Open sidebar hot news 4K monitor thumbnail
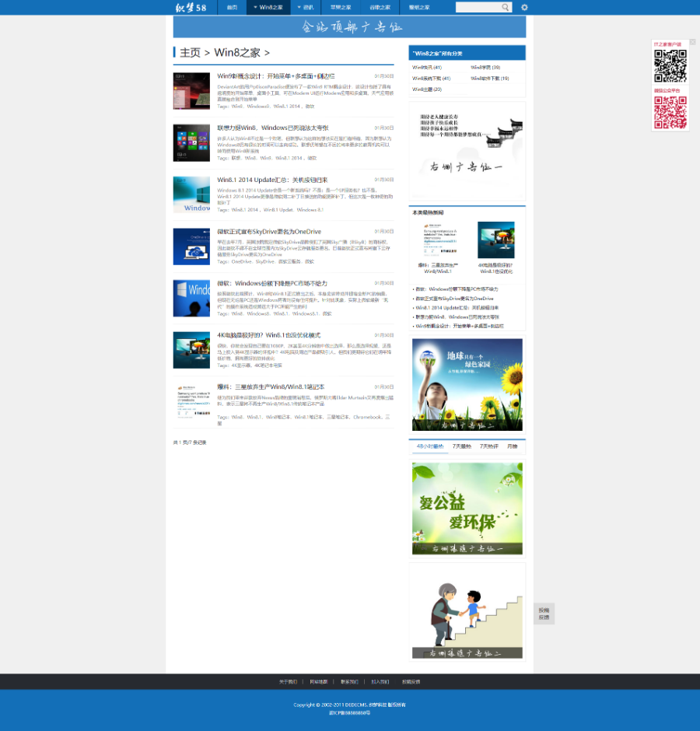 [495, 240]
